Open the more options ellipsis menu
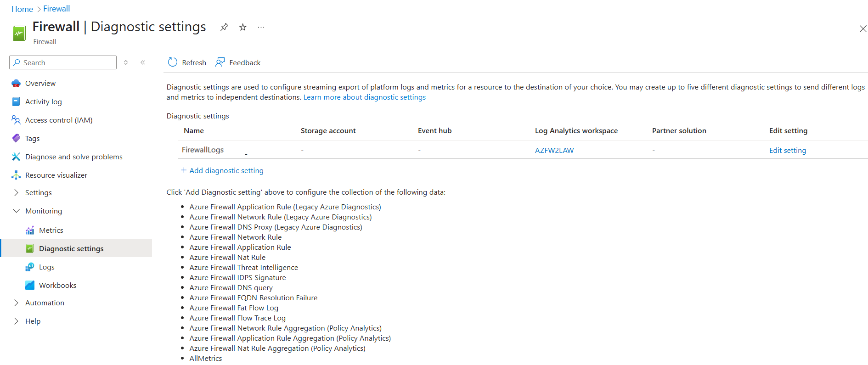The width and height of the screenshot is (868, 365). (x=261, y=27)
